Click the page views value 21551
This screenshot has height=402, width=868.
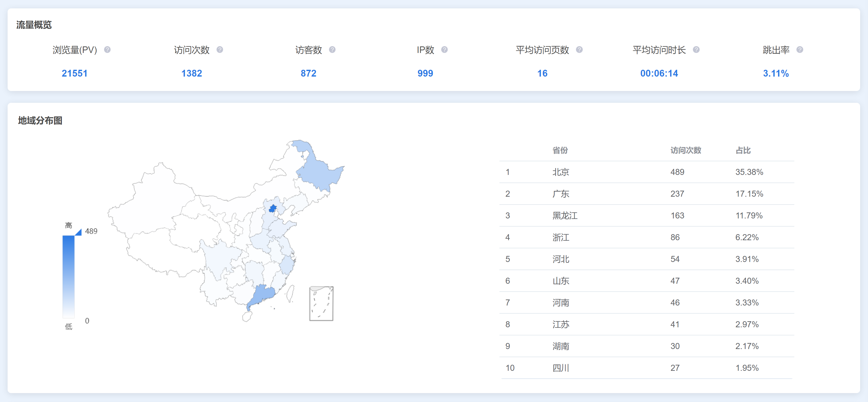[x=74, y=73]
